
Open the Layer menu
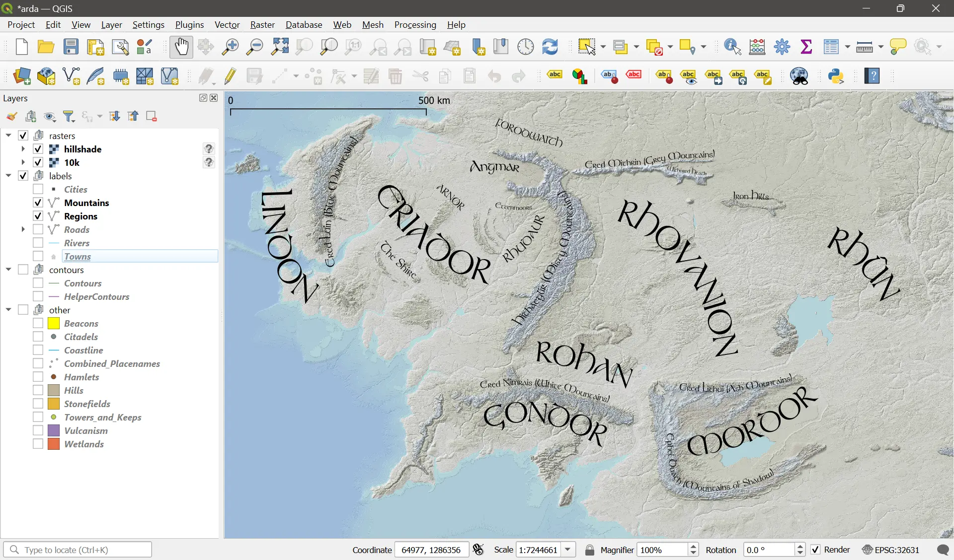tap(111, 25)
